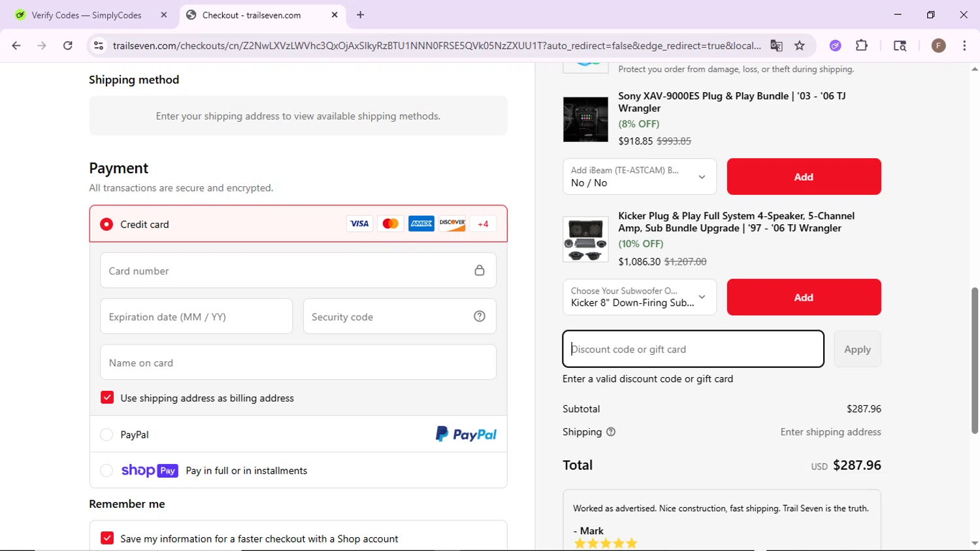Viewport: 980px width, 551px height.
Task: Open a new browser tab
Action: [x=361, y=14]
